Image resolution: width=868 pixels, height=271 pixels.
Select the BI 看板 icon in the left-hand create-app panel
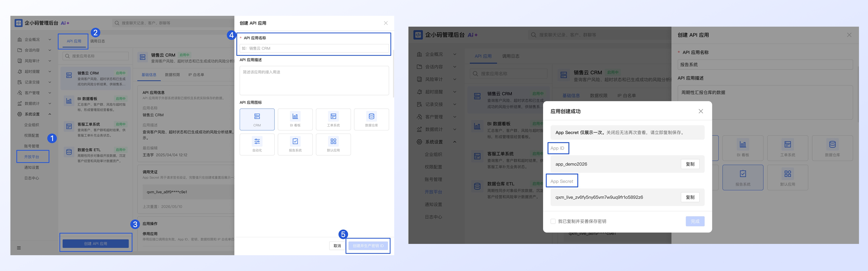coord(295,119)
